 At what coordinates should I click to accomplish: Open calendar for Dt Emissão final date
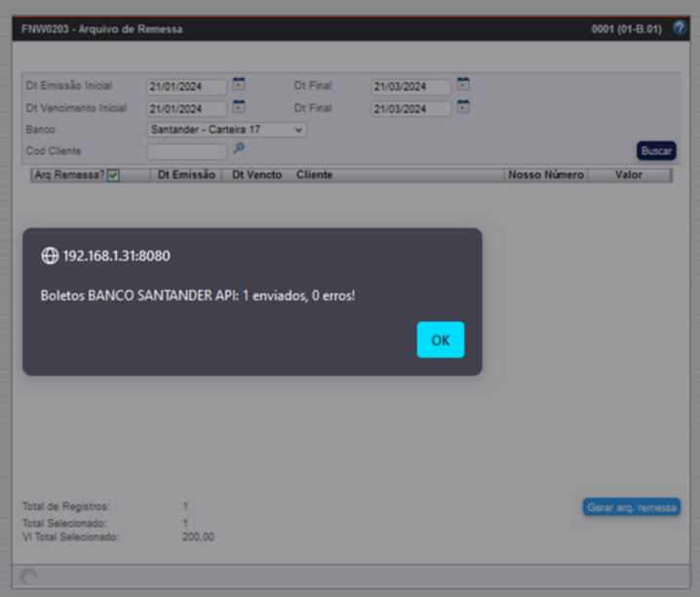tap(463, 85)
